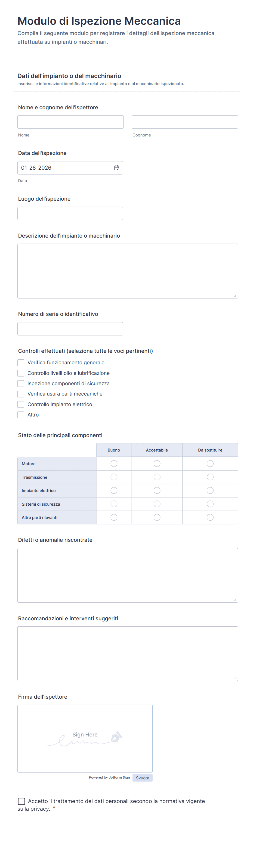Viewport: 253px width, 868px height.
Task: Set Trasmissione to Accettabile
Action: [157, 477]
